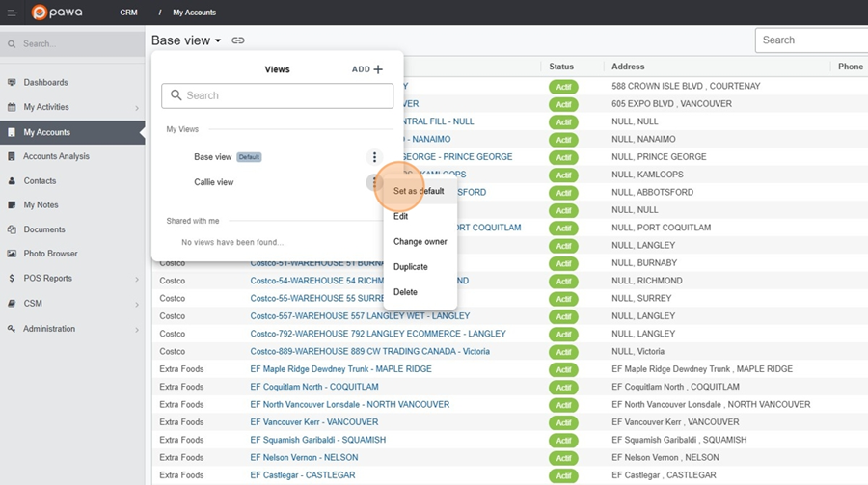This screenshot has width=868, height=485.
Task: Open Dashboards from the sidebar
Action: tap(46, 83)
